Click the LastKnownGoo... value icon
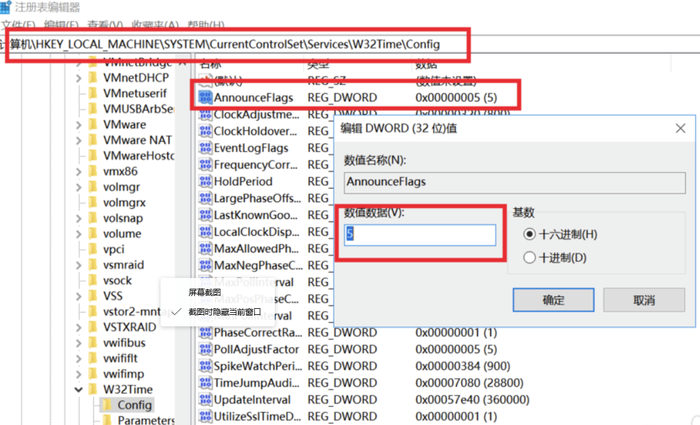 (205, 215)
